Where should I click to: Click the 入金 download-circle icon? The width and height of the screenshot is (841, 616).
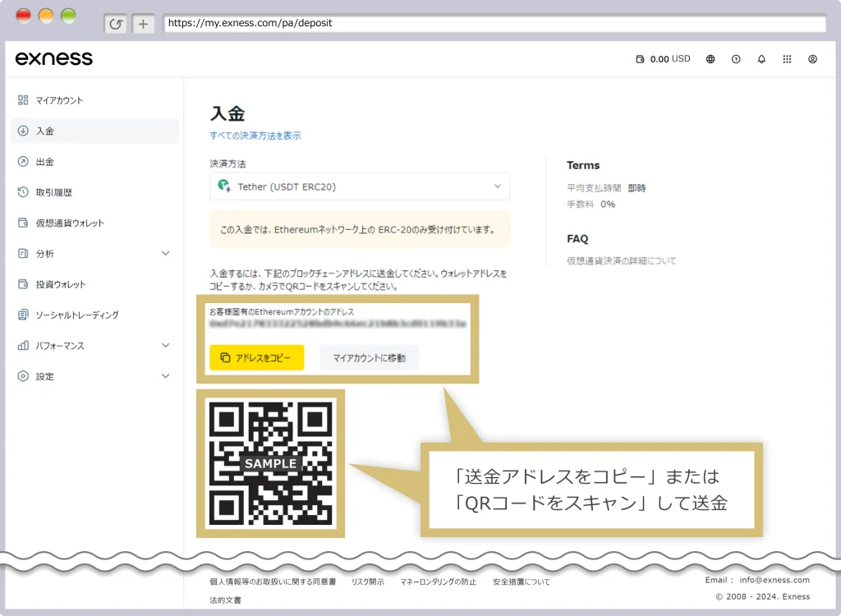[23, 131]
